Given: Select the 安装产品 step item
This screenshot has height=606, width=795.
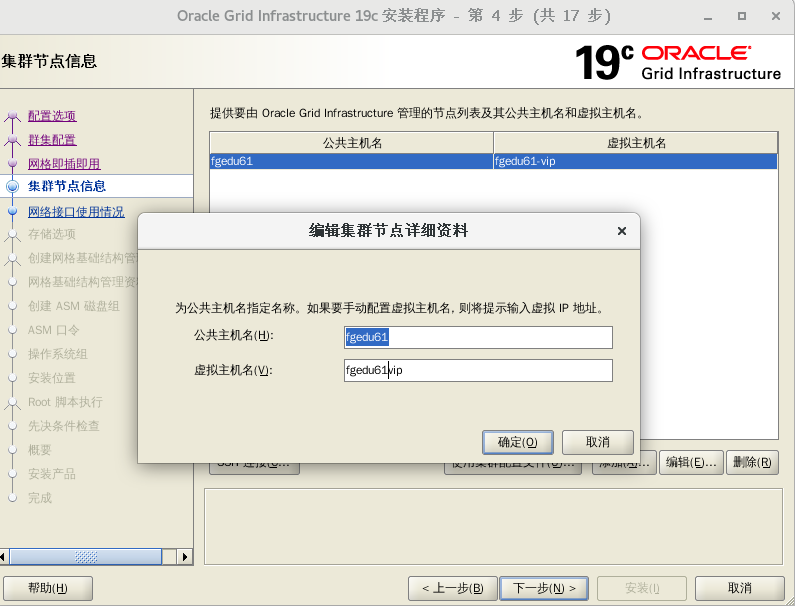Looking at the screenshot, I should tap(52, 474).
